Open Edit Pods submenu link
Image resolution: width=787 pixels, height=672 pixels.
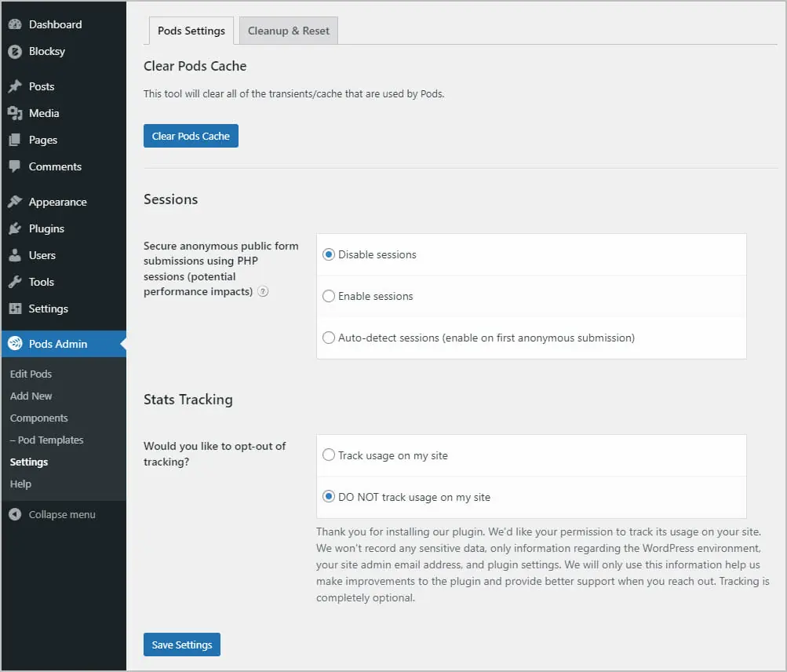point(31,374)
